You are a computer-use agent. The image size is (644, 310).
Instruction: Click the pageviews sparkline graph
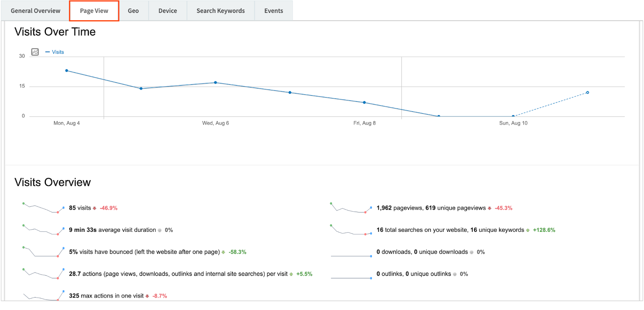pos(351,208)
